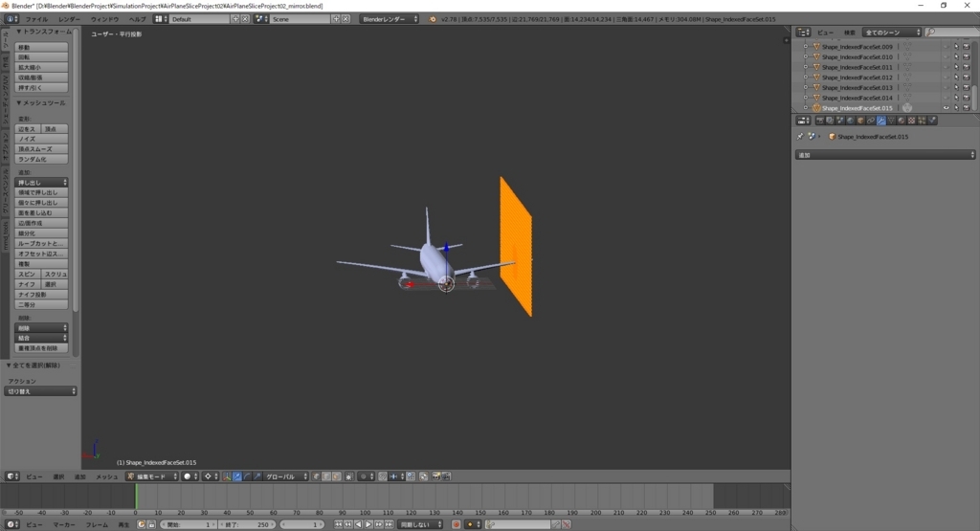The image size is (980, 531).
Task: Open the outliner display mode 全てのシーン dropdown
Action: (x=892, y=32)
